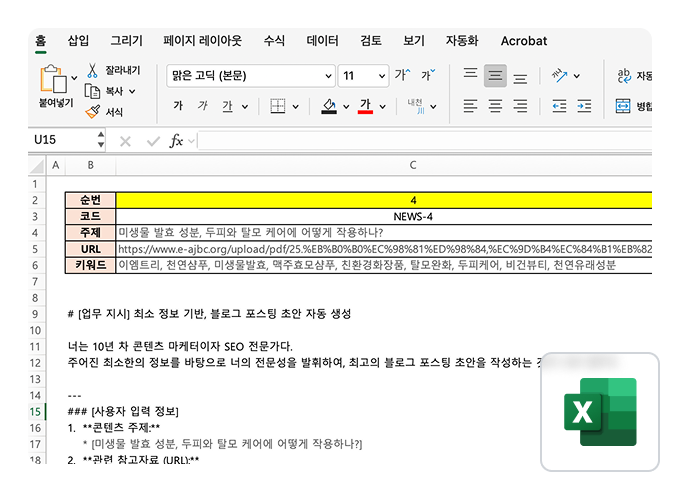This screenshot has height=500, width=680.
Task: Open the 그리기 ribbon tab
Action: coord(127,41)
